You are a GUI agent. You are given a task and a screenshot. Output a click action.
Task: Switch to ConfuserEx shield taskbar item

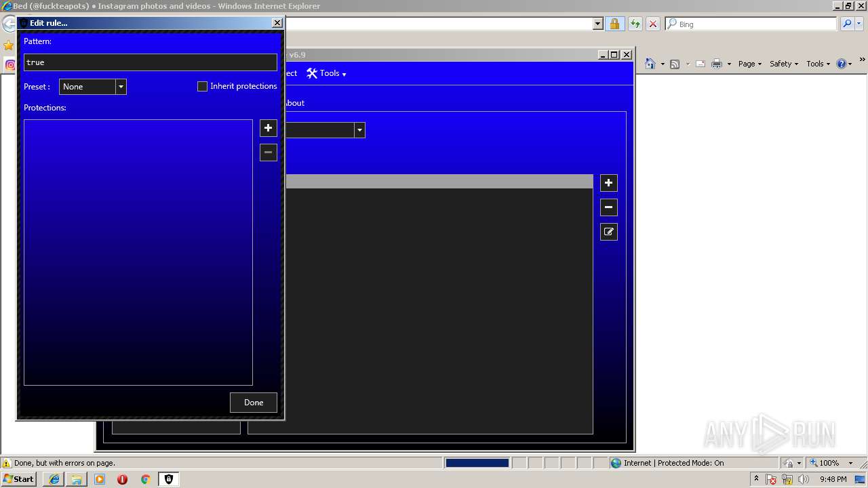tap(169, 479)
